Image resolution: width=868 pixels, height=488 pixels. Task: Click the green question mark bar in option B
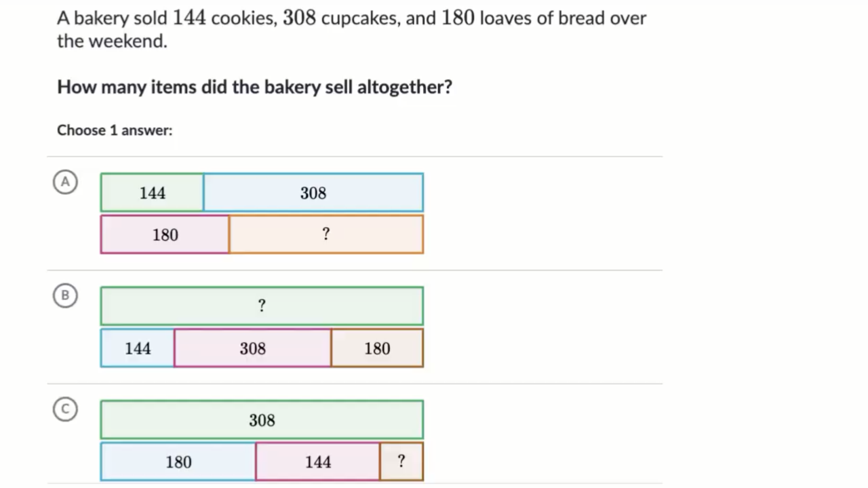[262, 306]
